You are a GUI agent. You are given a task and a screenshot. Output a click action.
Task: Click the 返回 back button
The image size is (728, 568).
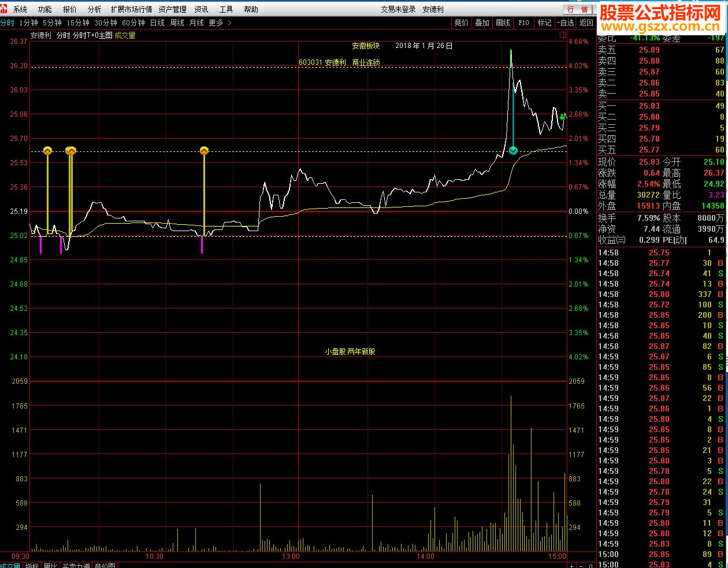tap(586, 23)
